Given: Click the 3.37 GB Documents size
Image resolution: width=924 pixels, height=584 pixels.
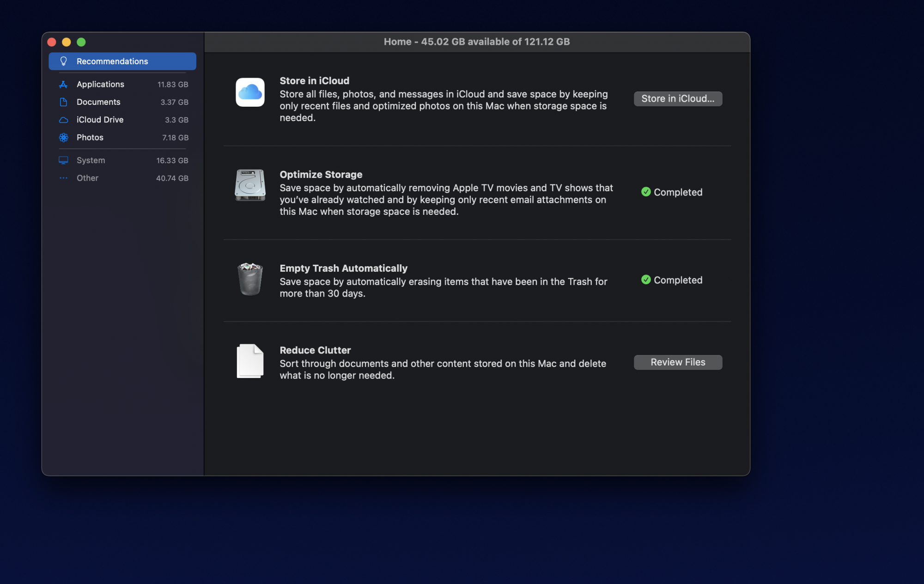Looking at the screenshot, I should 174,102.
